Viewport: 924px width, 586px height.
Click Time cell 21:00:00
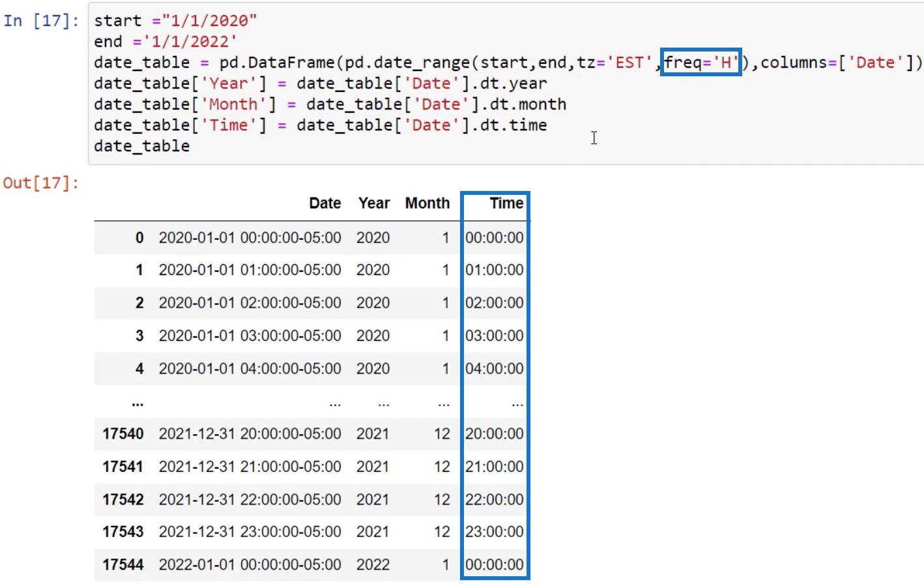point(495,467)
